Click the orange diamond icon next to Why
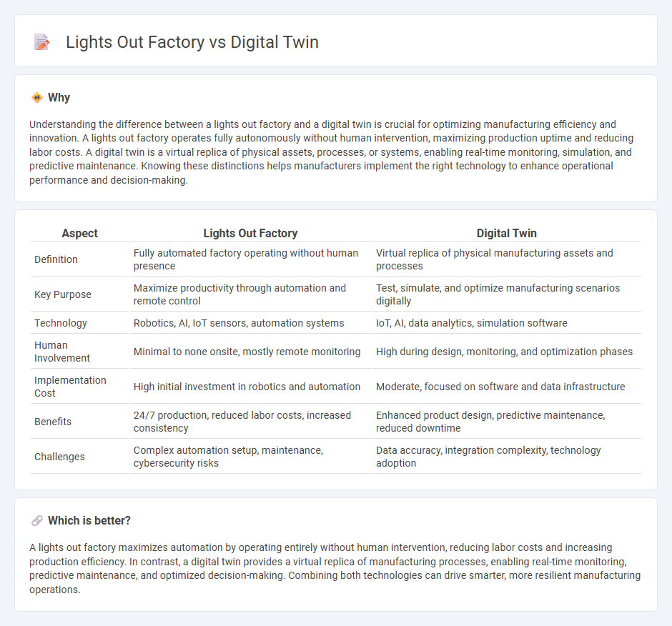The width and height of the screenshot is (672, 626). [37, 98]
